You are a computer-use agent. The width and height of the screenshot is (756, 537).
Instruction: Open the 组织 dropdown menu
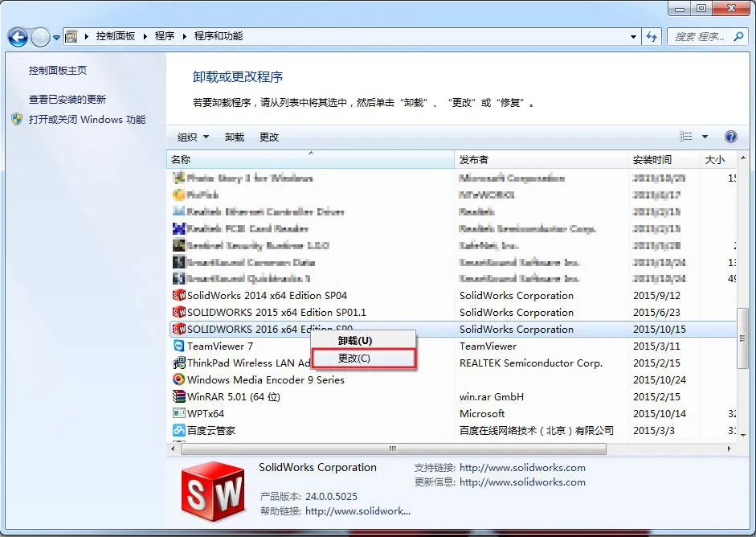193,137
